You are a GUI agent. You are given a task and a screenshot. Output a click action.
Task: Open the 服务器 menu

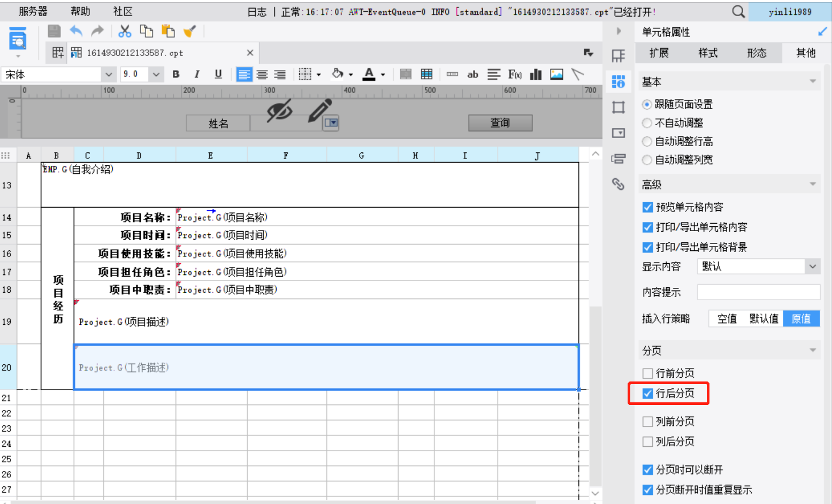click(33, 11)
